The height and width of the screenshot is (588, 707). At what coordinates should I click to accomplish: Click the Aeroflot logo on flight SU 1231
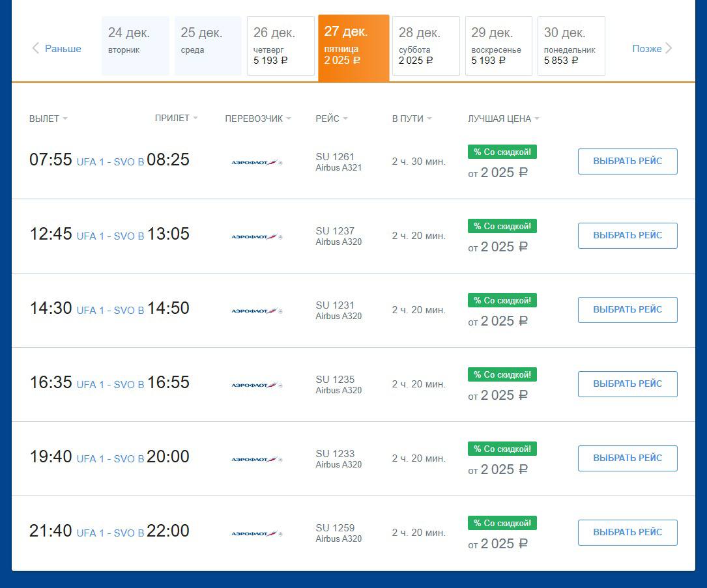(x=257, y=311)
